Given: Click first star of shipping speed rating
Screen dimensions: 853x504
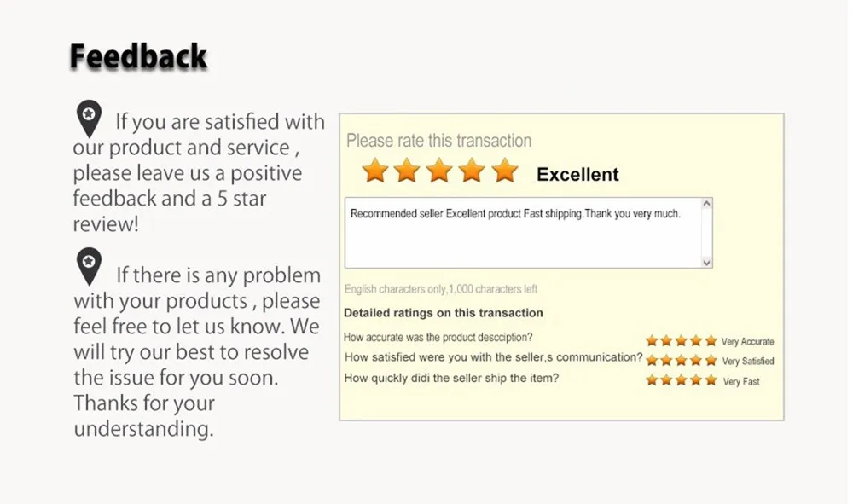Looking at the screenshot, I should (x=652, y=380).
